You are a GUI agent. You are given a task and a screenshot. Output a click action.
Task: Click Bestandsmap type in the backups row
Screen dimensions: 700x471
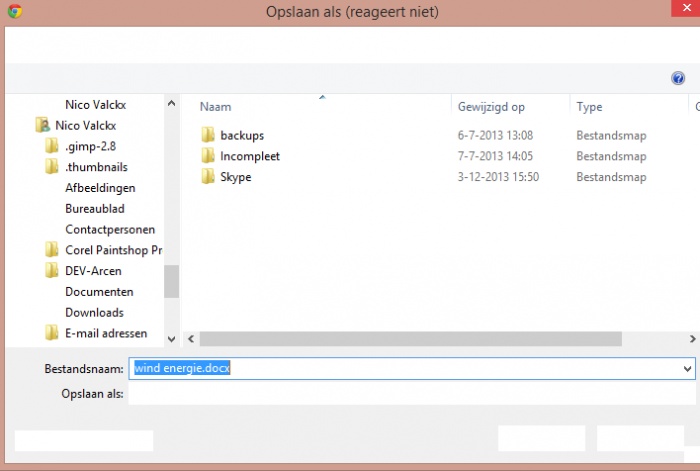(611, 135)
